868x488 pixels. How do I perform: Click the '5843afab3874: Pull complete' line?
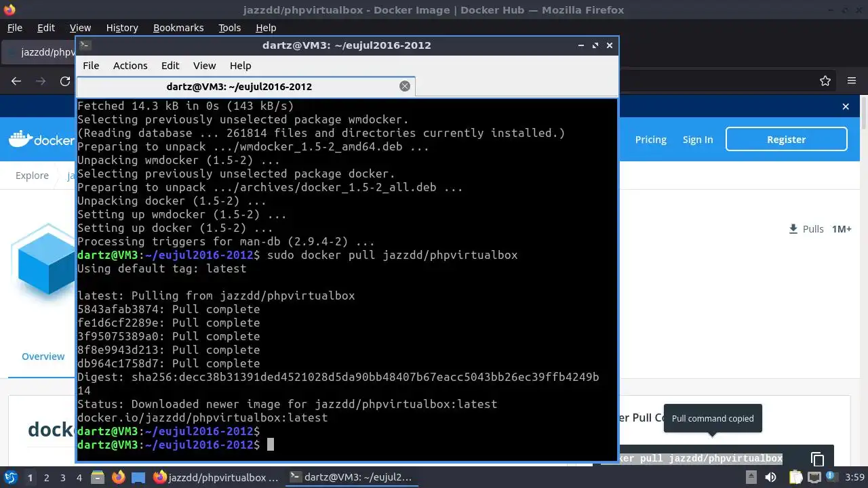[169, 309]
